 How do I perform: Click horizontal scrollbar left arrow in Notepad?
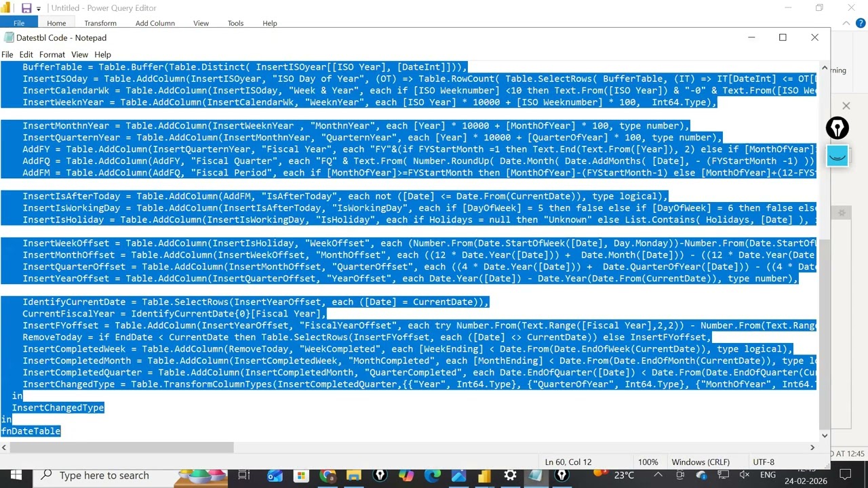[x=4, y=447]
